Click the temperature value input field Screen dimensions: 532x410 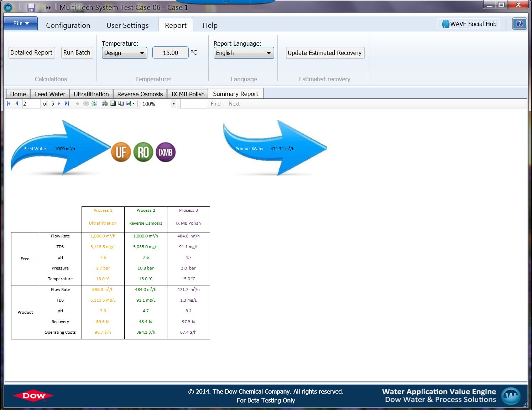coord(170,53)
